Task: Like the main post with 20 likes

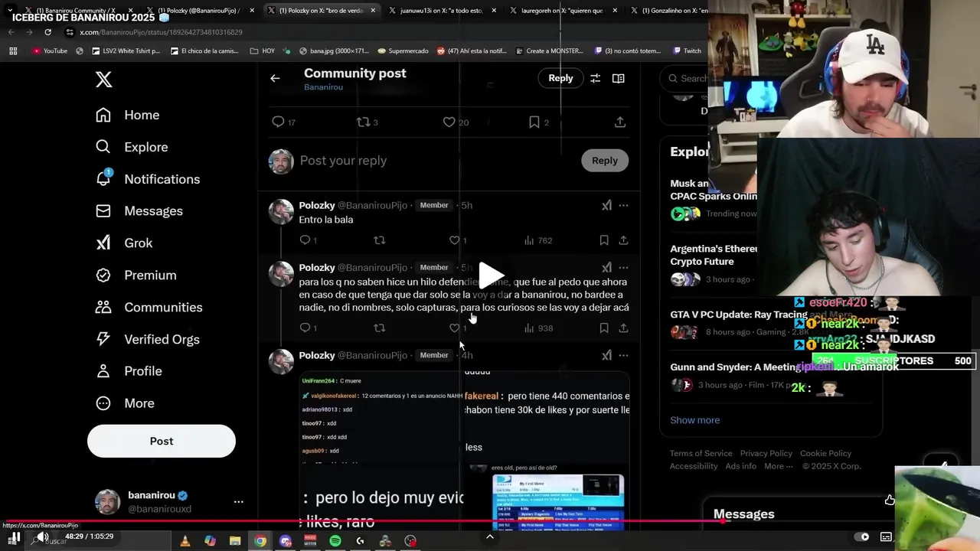Action: tap(449, 122)
